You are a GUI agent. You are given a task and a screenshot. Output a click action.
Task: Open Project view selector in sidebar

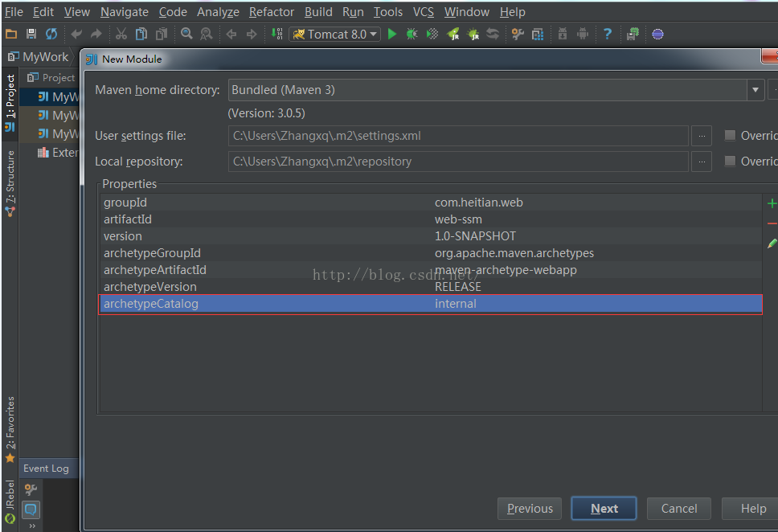[x=51, y=77]
